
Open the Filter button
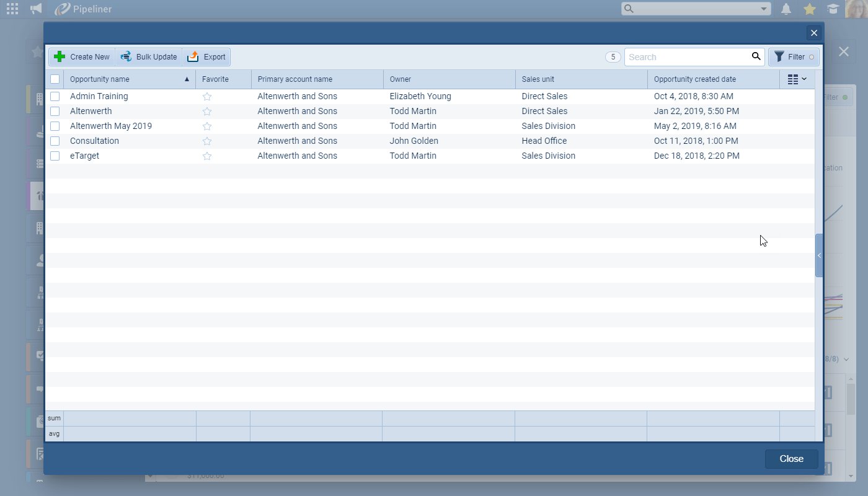[x=794, y=57]
